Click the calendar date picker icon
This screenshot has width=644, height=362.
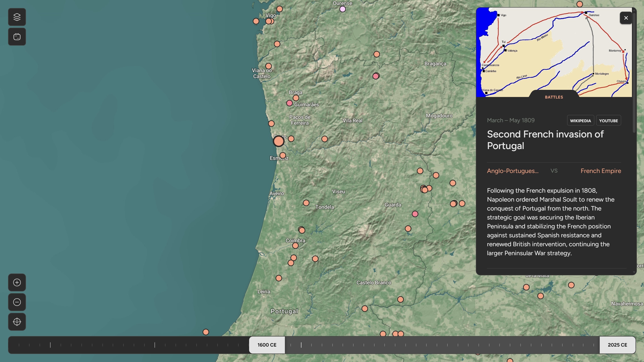coord(17,37)
